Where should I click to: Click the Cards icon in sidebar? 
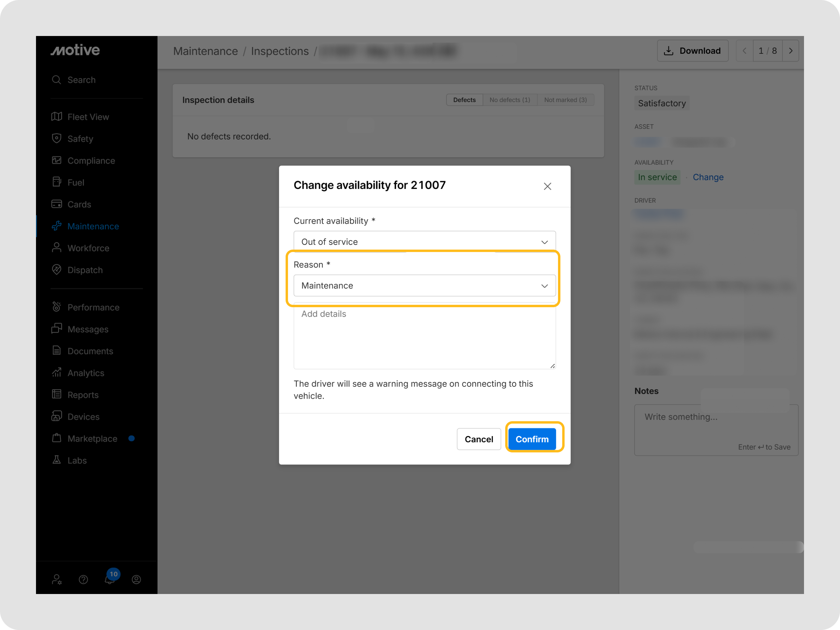57,204
